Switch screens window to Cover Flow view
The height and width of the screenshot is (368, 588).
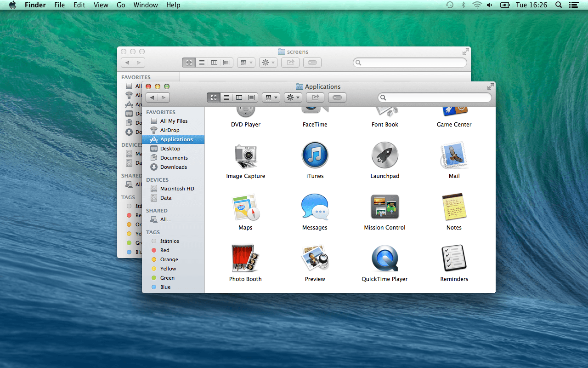tap(227, 63)
